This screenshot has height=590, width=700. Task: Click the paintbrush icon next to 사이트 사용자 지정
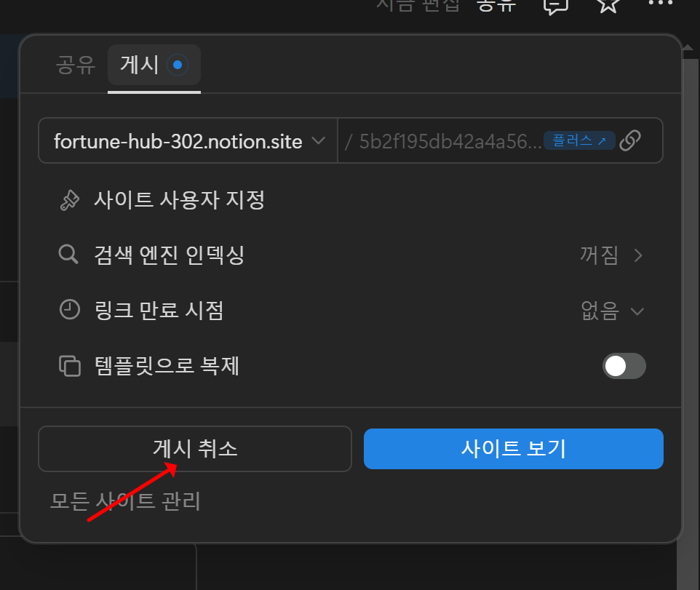(x=70, y=200)
